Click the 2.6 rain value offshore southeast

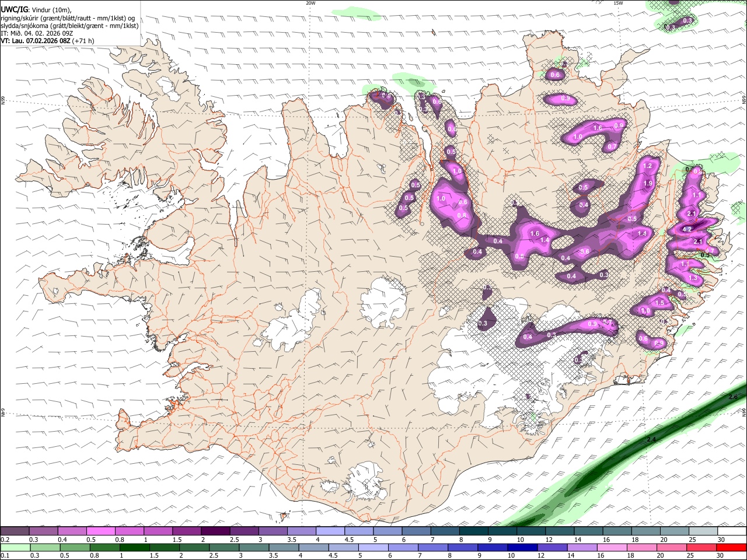pyautogui.click(x=734, y=397)
